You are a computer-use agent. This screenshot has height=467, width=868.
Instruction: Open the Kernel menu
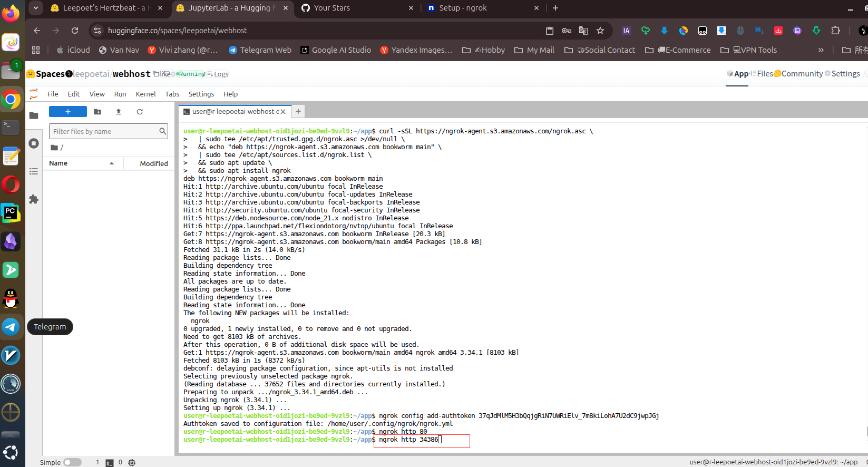tap(145, 94)
